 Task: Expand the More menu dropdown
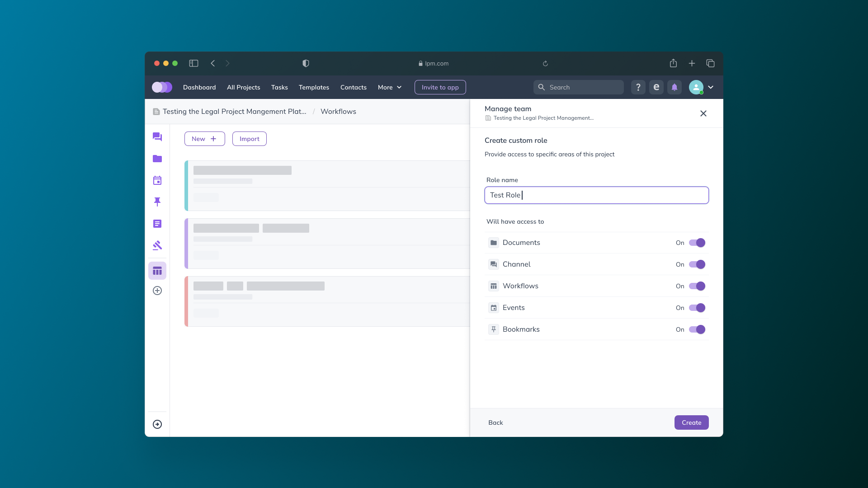pos(390,87)
